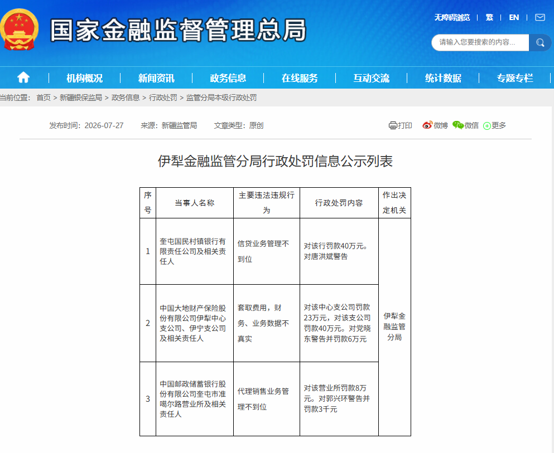Open the 机构概况 menu

coord(84,78)
